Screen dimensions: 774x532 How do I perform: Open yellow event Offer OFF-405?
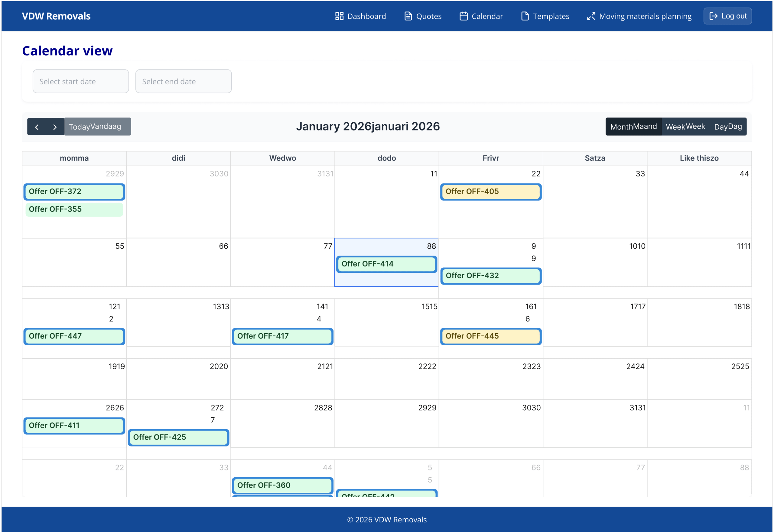click(491, 192)
